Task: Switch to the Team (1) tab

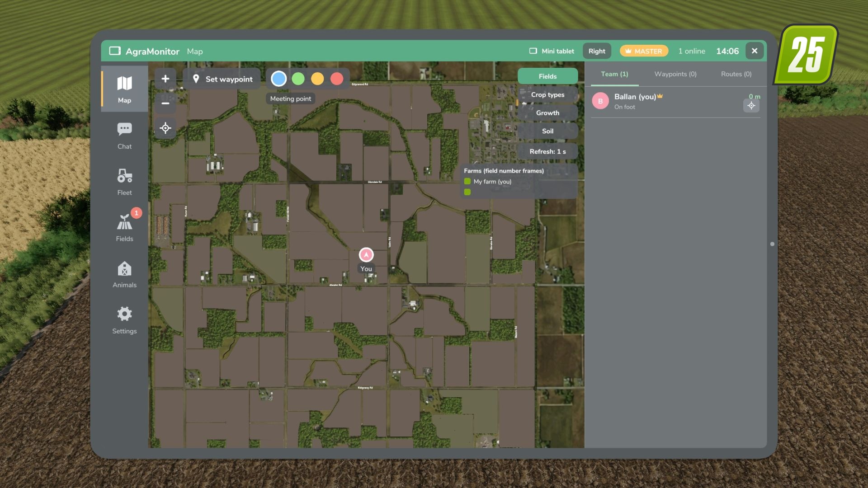Action: [x=614, y=74]
